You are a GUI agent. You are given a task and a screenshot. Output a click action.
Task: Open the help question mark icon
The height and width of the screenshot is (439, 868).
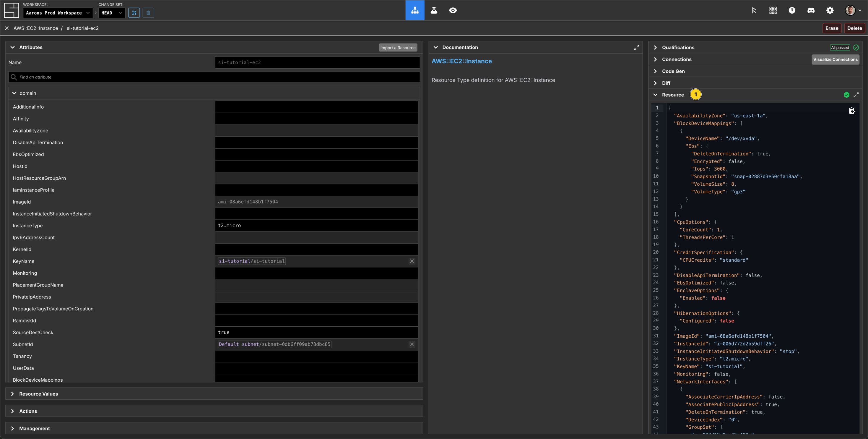792,10
